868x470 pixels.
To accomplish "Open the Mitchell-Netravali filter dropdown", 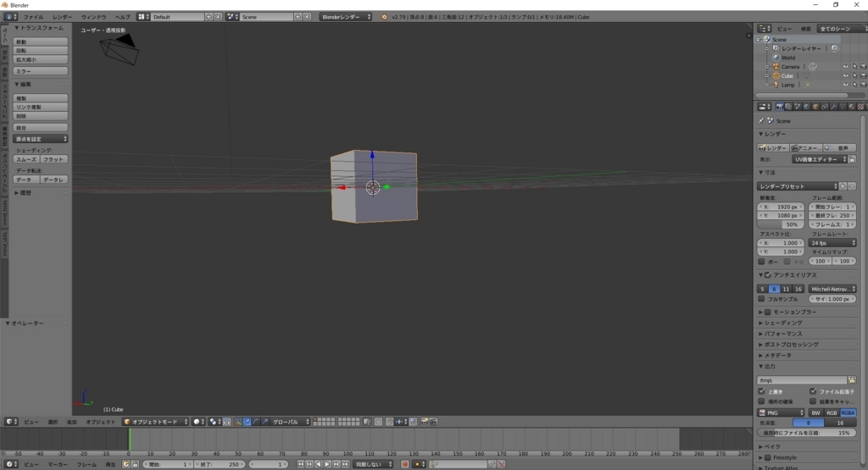I will 832,289.
